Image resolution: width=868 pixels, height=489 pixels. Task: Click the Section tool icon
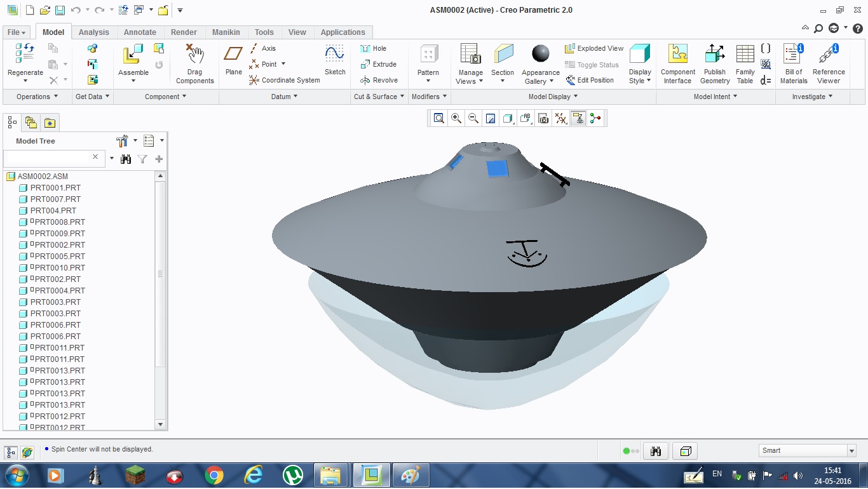[x=503, y=53]
